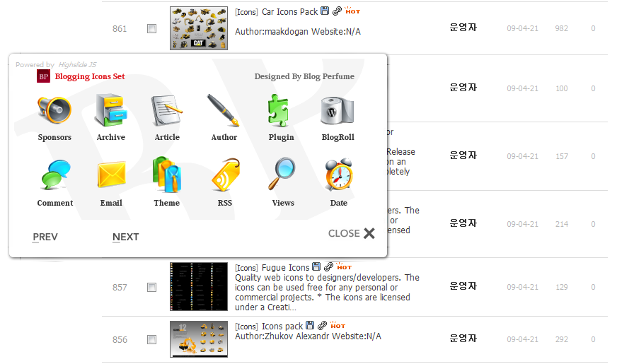Click the Archive file cabinet icon

(111, 110)
